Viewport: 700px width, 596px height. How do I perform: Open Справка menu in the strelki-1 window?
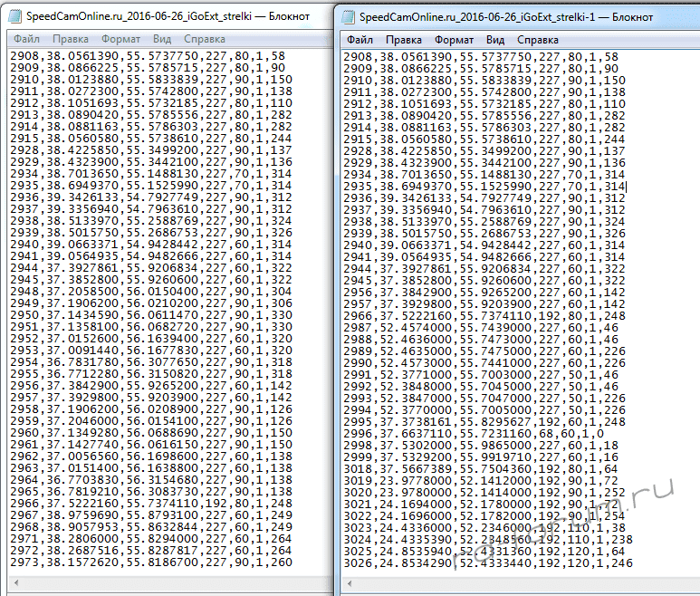tap(538, 40)
